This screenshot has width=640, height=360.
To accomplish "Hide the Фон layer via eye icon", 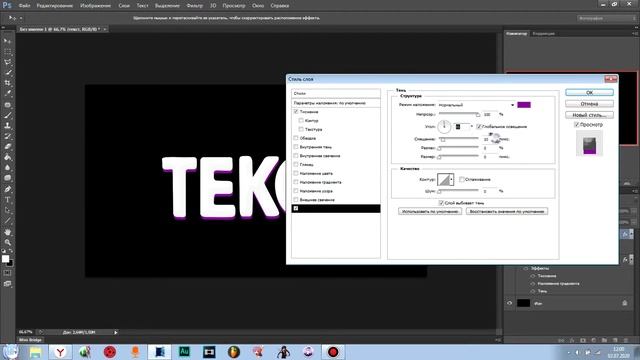I will coord(509,303).
